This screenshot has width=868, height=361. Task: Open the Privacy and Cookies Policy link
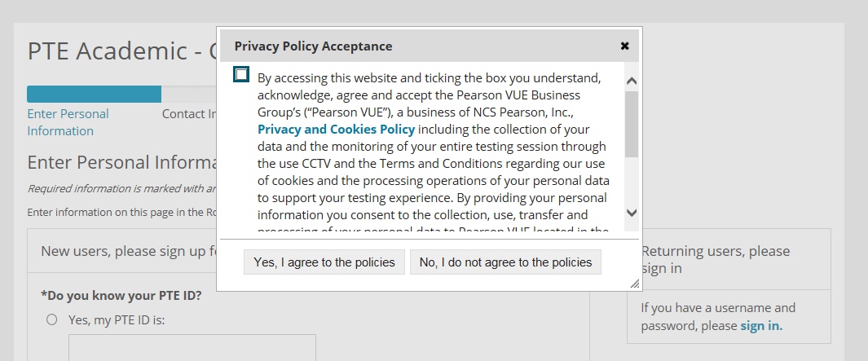tap(336, 130)
